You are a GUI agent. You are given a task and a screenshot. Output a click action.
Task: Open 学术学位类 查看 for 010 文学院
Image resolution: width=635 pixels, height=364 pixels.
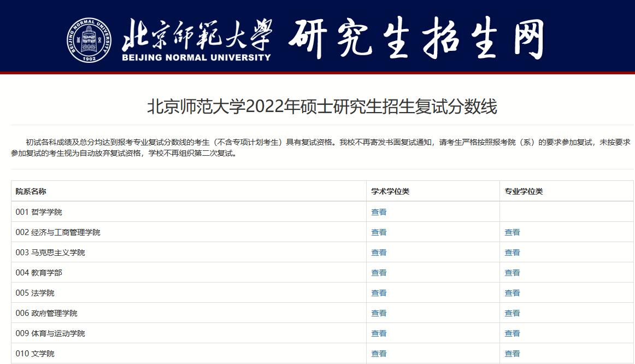pos(378,353)
